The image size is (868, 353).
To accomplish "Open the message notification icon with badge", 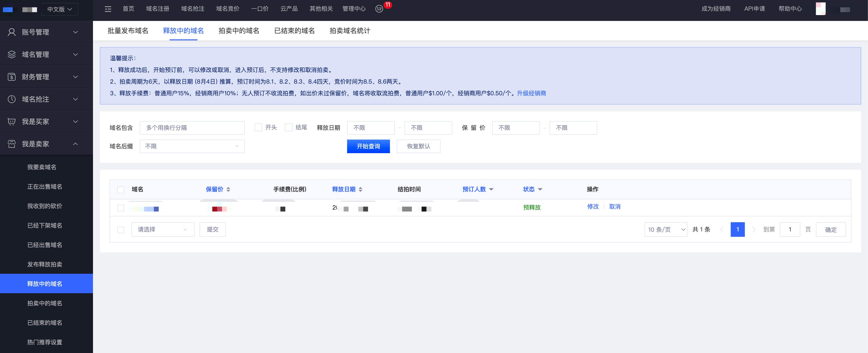I will tap(379, 9).
